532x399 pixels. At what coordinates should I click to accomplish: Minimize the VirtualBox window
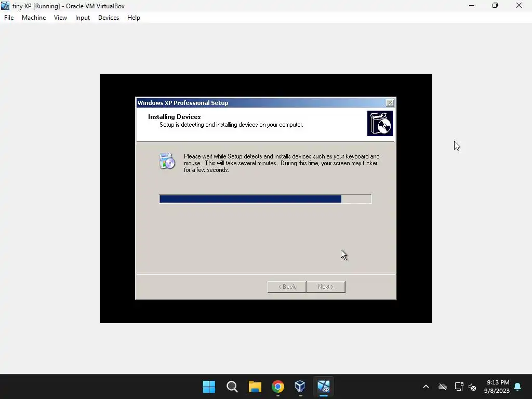(472, 5)
